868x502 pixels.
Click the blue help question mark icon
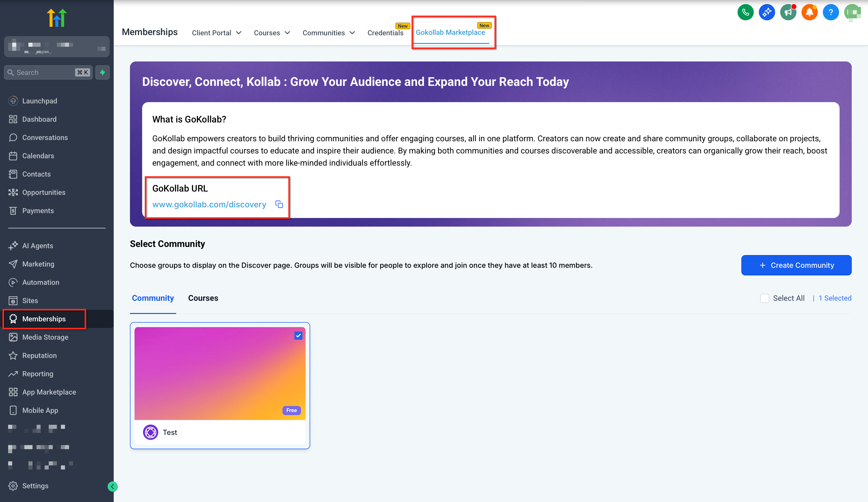831,13
